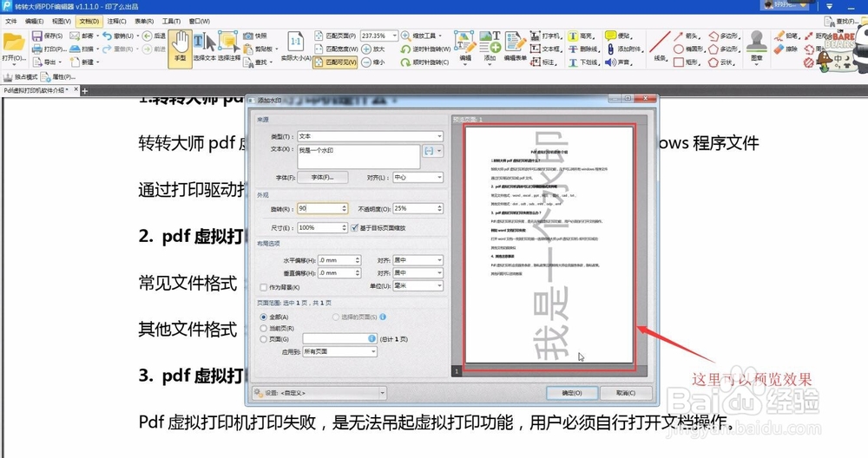
Task: Take a snapshot with 快照 camera icon
Action: pos(248,36)
